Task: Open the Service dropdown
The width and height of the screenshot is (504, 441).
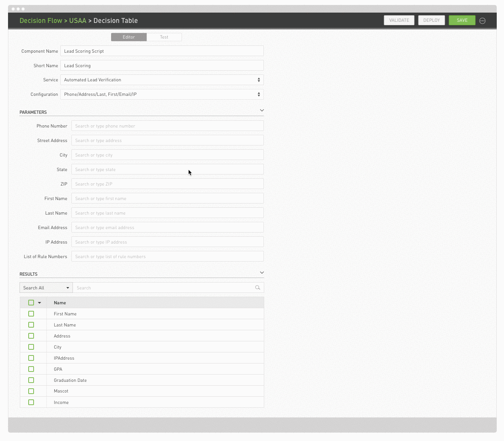Action: 162,80
